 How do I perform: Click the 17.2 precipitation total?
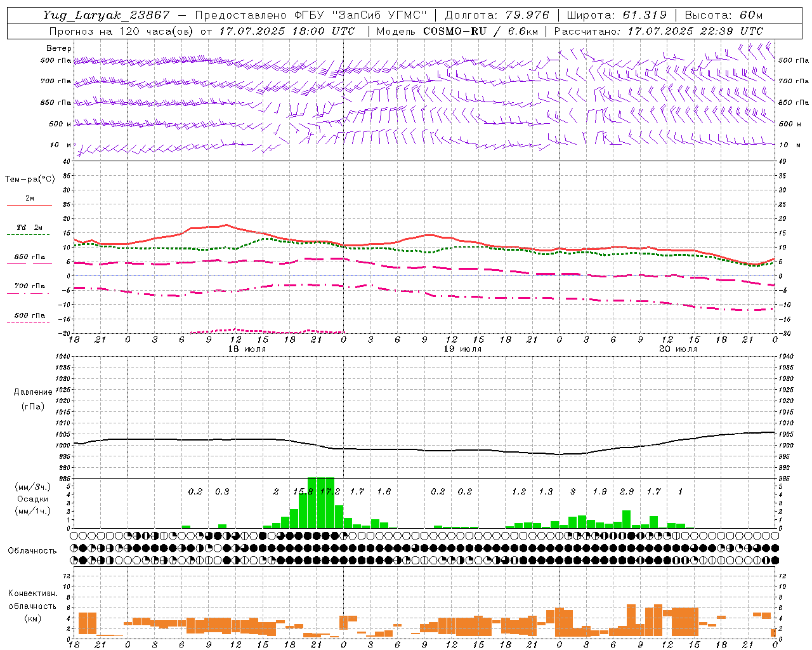[330, 492]
